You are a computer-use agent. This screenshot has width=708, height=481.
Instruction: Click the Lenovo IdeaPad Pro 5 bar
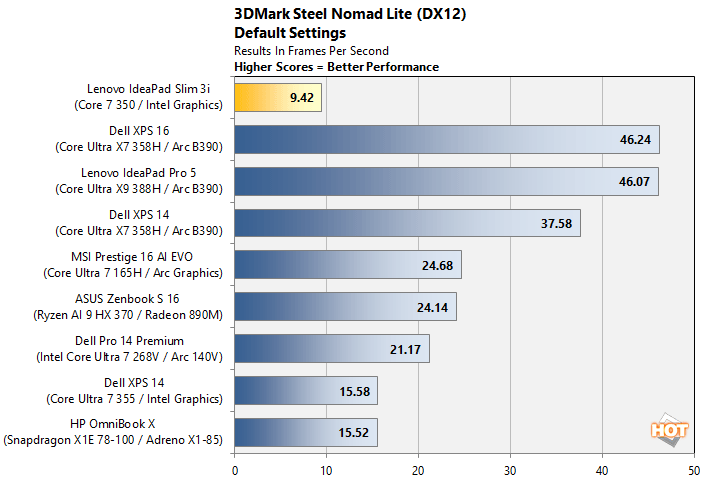click(446, 182)
